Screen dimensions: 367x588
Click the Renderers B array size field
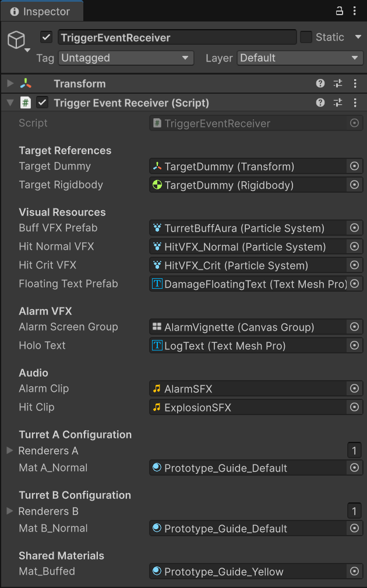[x=354, y=511]
